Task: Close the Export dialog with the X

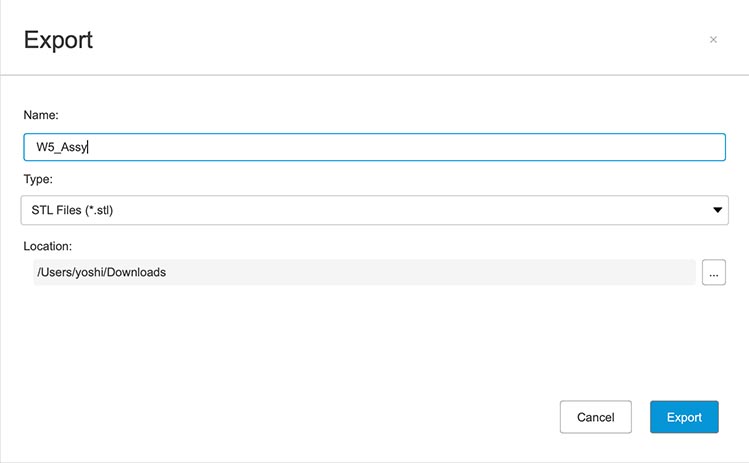Action: coord(713,40)
